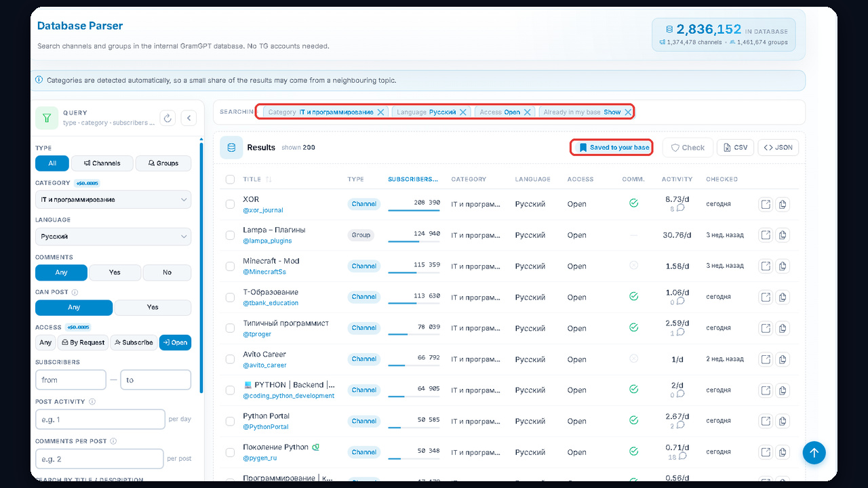The image size is (868, 488).
Task: Collapse the Query filter sidebar
Action: (189, 118)
